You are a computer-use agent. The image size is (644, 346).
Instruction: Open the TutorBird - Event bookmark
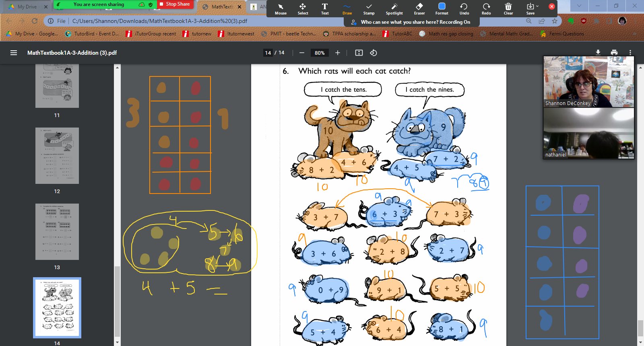(92, 34)
